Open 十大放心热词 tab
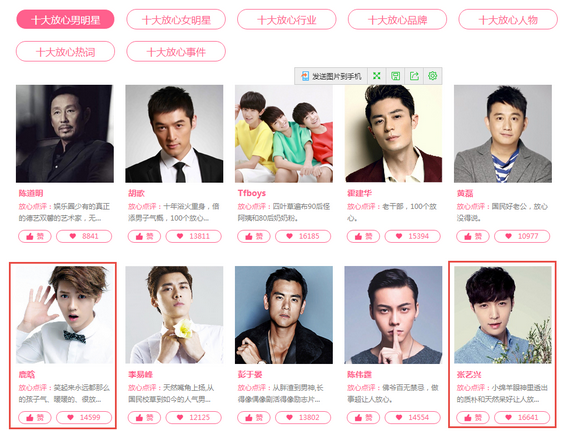This screenshot has width=571, height=433. click(x=66, y=52)
